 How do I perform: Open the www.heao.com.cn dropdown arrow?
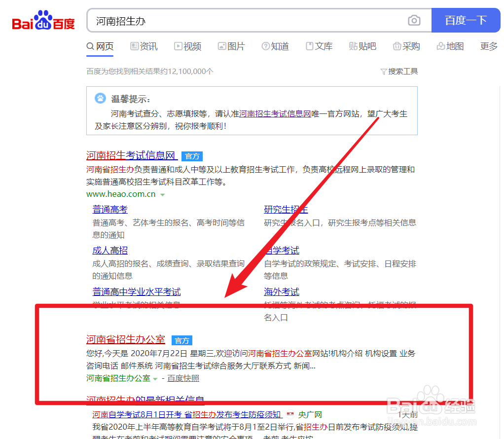coord(162,194)
